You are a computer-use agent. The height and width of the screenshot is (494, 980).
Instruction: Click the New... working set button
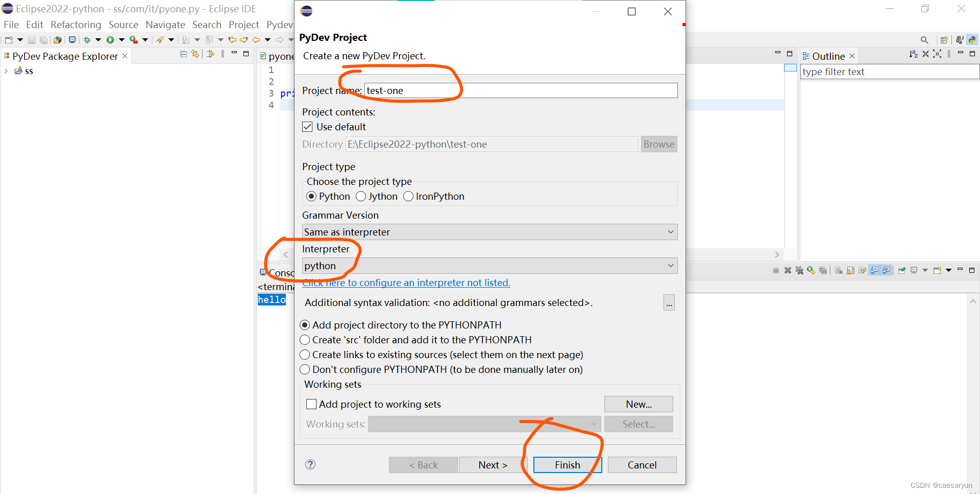(x=639, y=404)
